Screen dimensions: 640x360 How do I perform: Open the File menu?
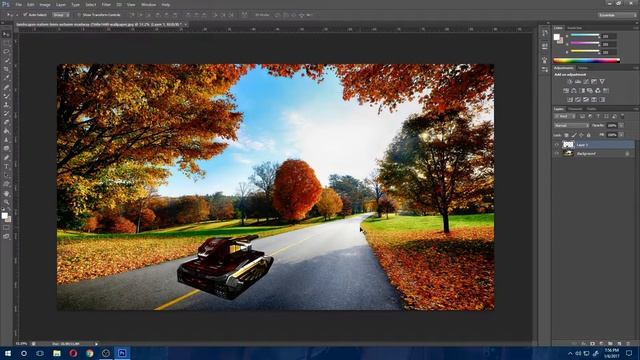pos(18,4)
